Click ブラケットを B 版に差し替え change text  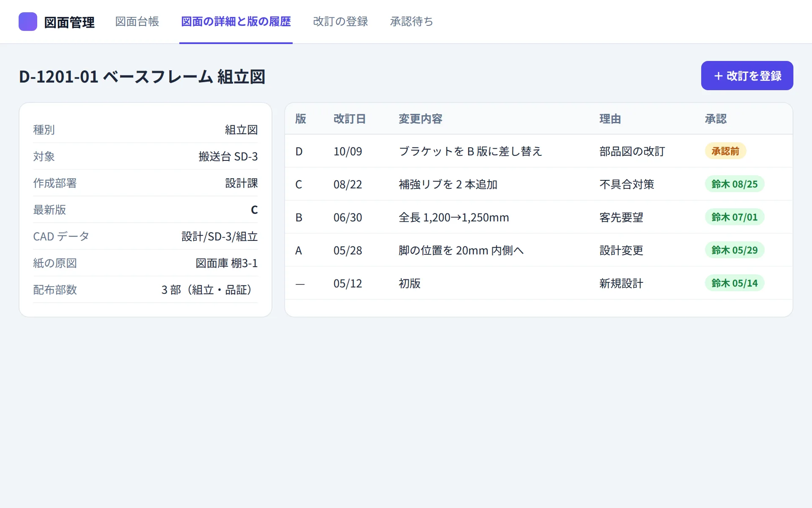[470, 152]
